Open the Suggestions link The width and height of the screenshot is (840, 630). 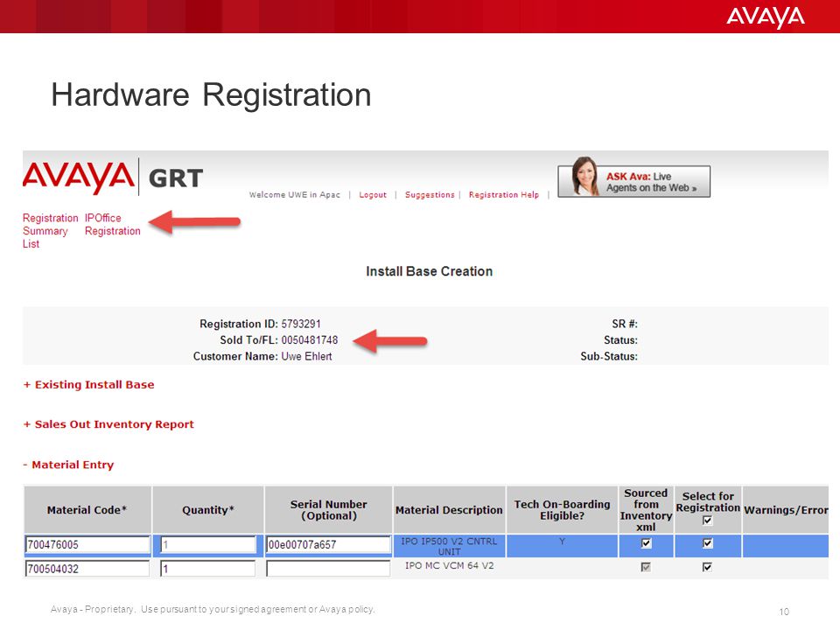(430, 195)
